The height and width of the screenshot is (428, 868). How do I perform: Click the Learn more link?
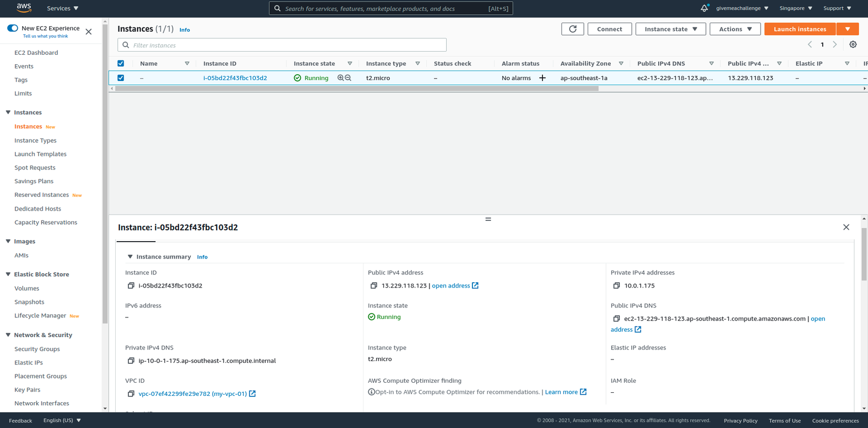[561, 392]
